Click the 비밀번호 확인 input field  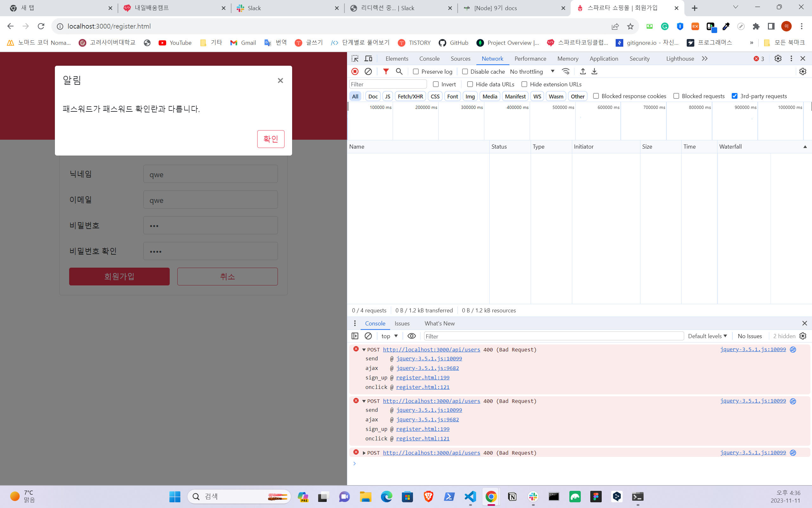click(210, 251)
